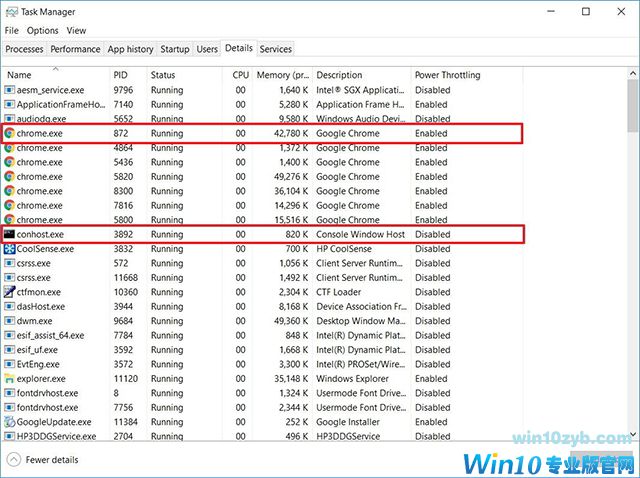Screen dimensions: 640x478
Task: Click the Windows Explorer description
Action: [352, 379]
